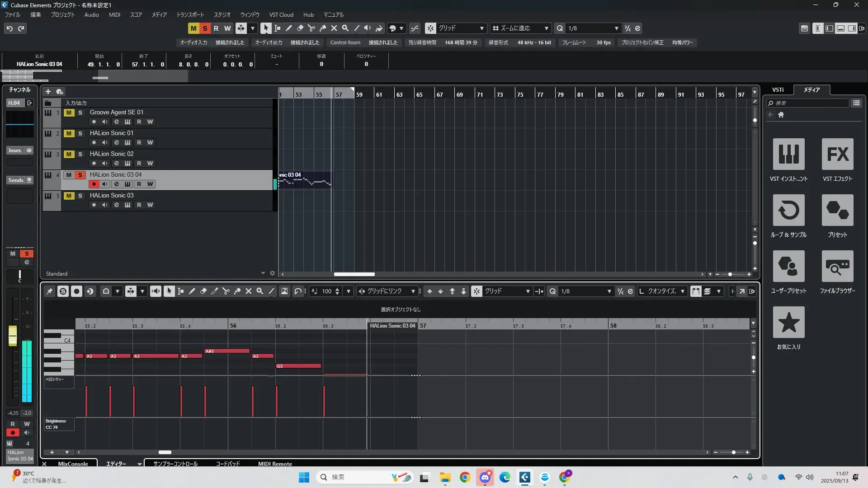
Task: Open Loops & Samples tile
Action: pos(788,210)
